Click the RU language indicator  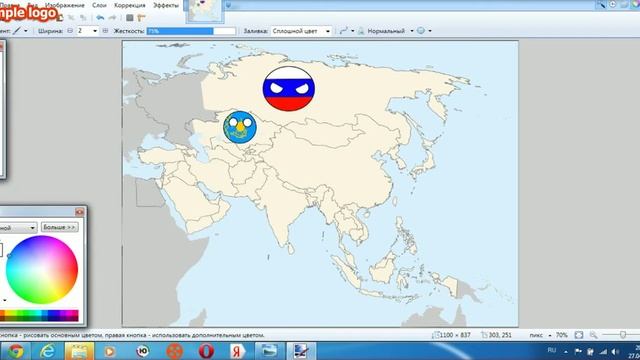[552, 350]
